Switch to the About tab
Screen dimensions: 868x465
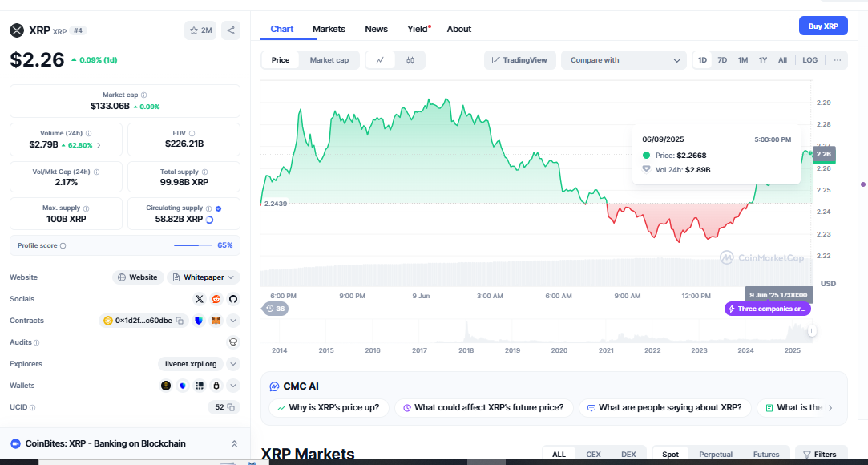(459, 29)
